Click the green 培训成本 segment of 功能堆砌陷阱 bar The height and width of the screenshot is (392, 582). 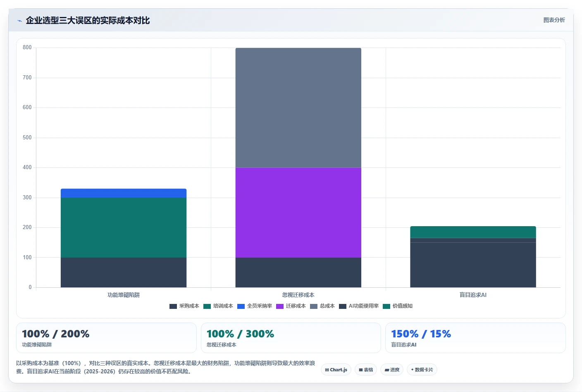(124, 227)
